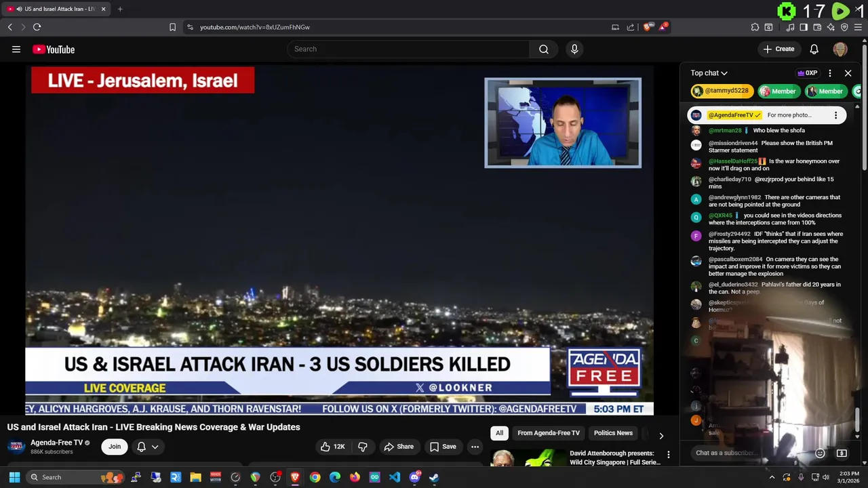Open the Brave main hamburger menu
Screen dimensions: 868x488
tap(859, 27)
